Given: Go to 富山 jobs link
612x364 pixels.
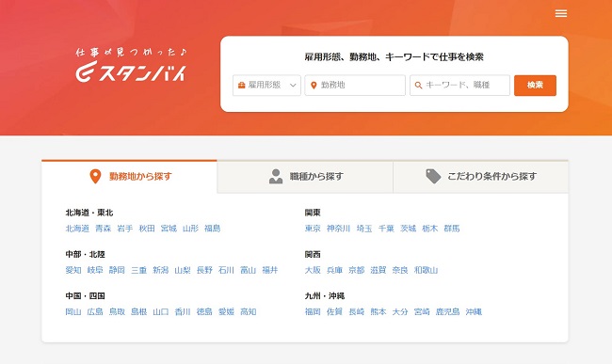Looking at the screenshot, I should (249, 270).
